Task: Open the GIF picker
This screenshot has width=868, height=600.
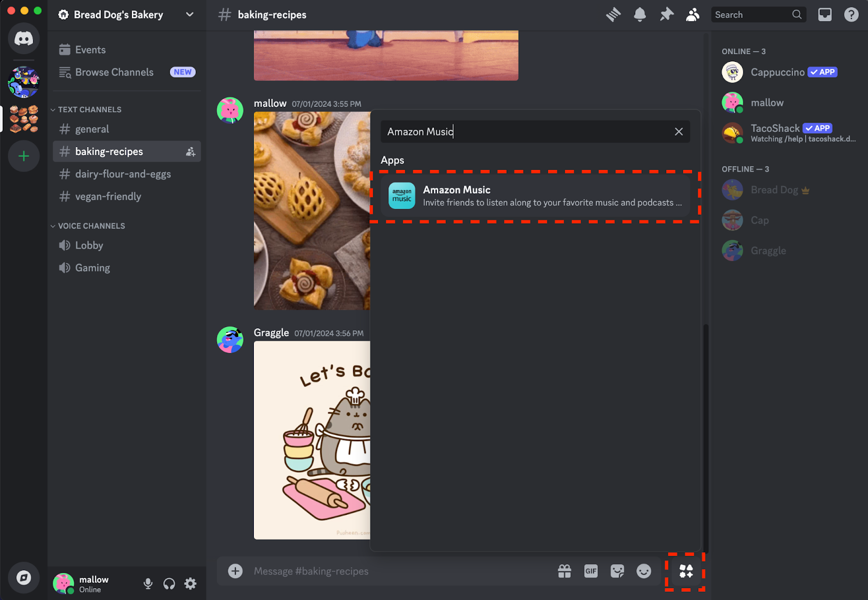Action: 591,571
